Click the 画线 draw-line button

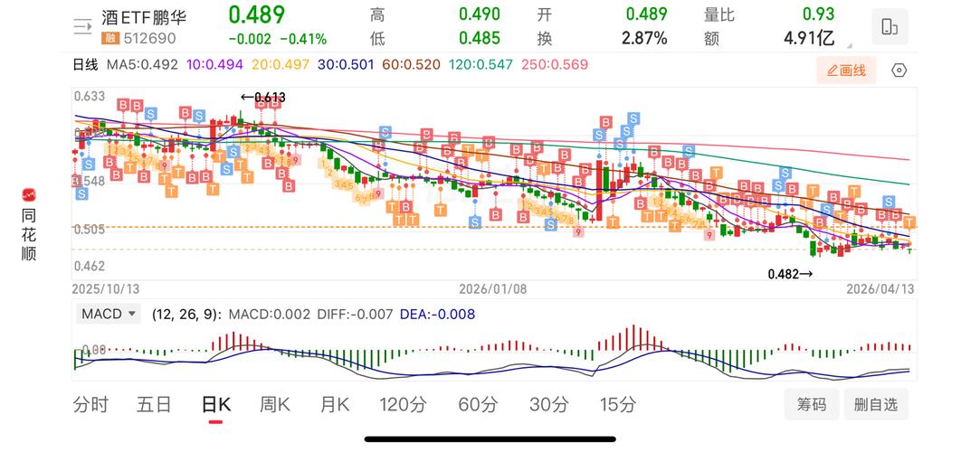coord(846,71)
